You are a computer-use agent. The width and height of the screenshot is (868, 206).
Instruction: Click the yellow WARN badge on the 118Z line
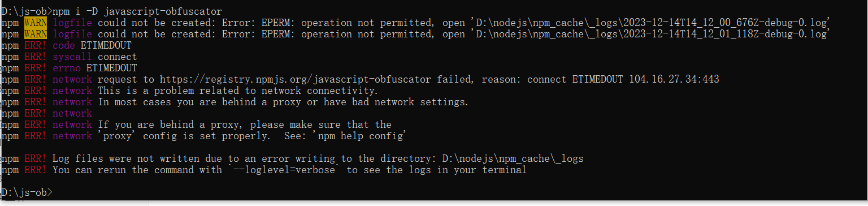click(x=36, y=34)
